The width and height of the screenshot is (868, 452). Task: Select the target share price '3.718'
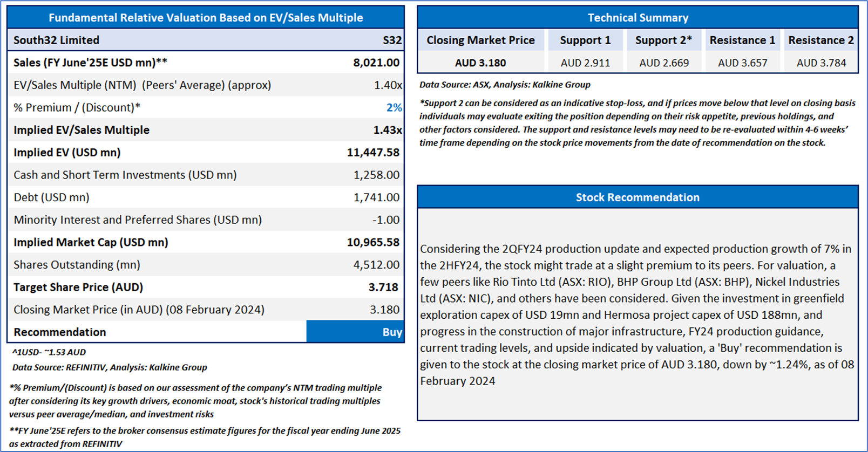(383, 287)
